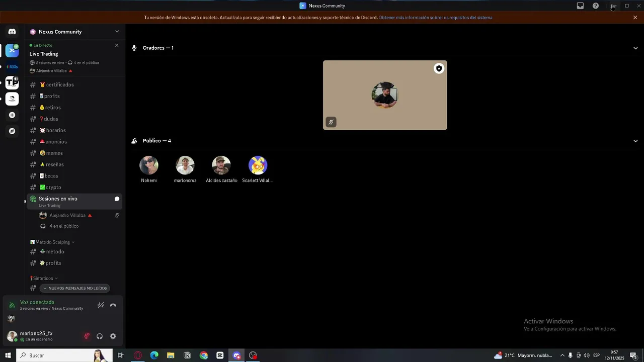Toggle headphone deafen in user panel
Image resolution: width=644 pixels, height=362 pixels.
[100, 336]
